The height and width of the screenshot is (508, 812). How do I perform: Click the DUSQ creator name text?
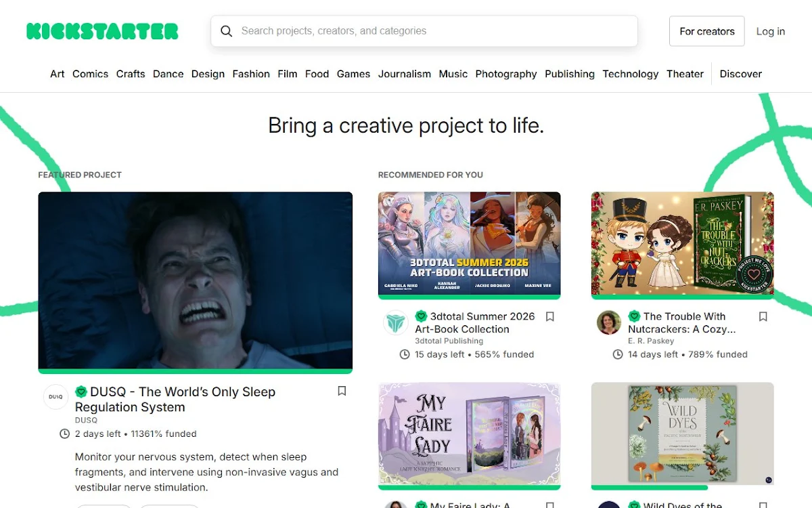click(x=86, y=420)
